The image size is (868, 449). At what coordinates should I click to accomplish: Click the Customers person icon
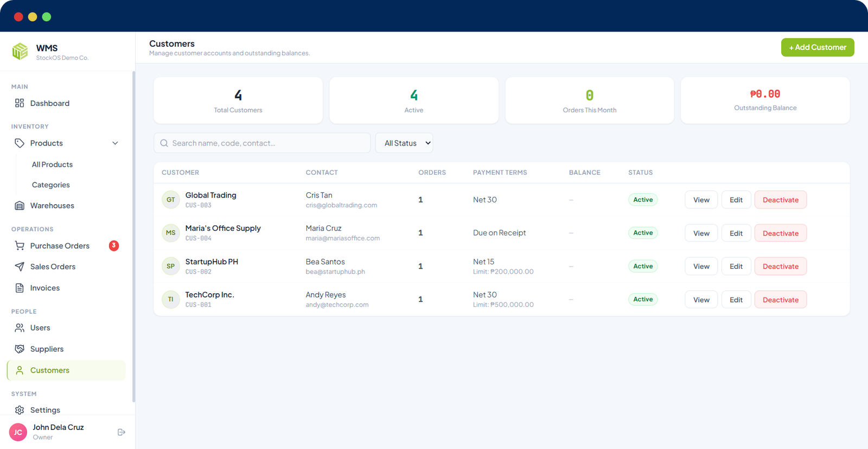pos(20,370)
